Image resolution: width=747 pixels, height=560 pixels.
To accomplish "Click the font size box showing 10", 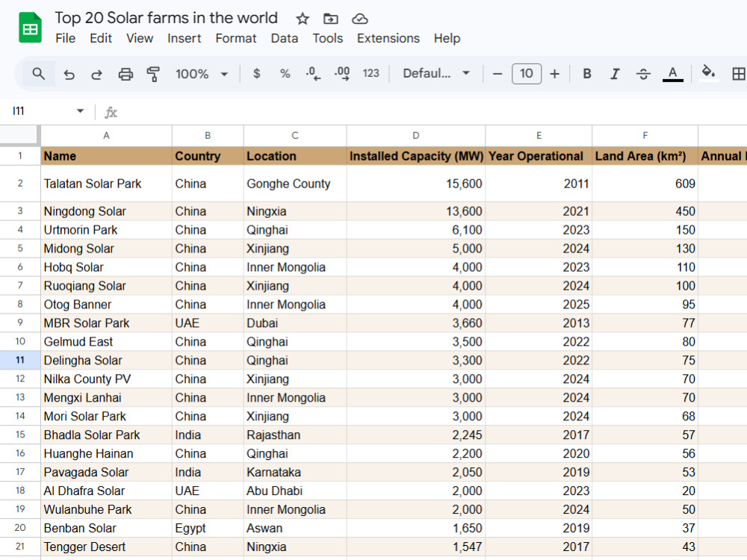I will coord(527,74).
